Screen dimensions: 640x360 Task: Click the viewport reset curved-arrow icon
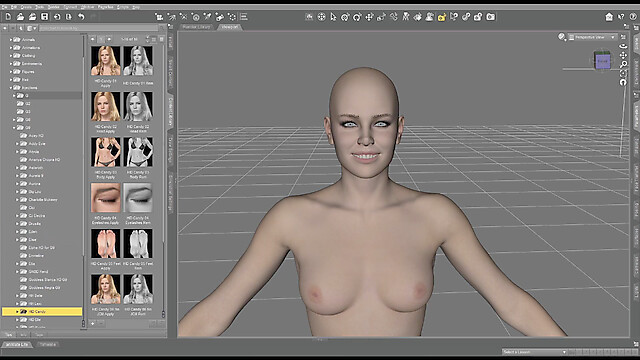pyautogui.click(x=623, y=82)
